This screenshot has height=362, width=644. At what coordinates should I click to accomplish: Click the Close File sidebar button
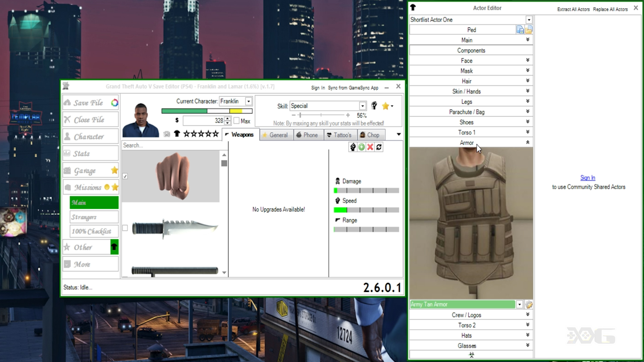click(x=91, y=120)
